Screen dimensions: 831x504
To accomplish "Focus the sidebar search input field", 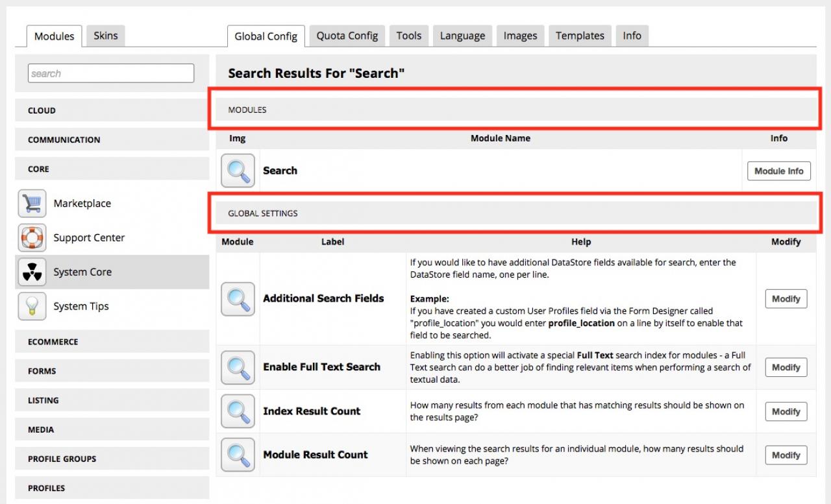I will (x=111, y=73).
